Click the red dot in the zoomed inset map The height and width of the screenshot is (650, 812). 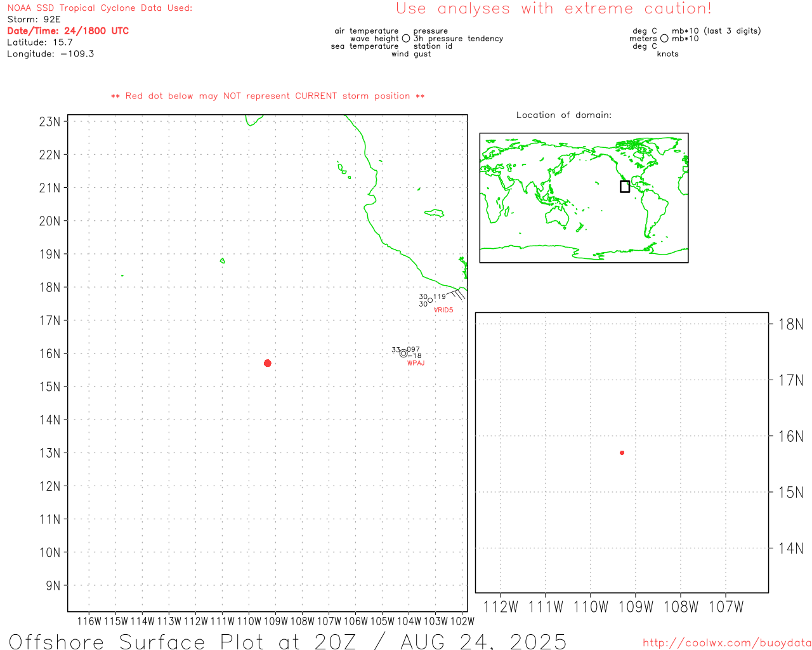[622, 453]
